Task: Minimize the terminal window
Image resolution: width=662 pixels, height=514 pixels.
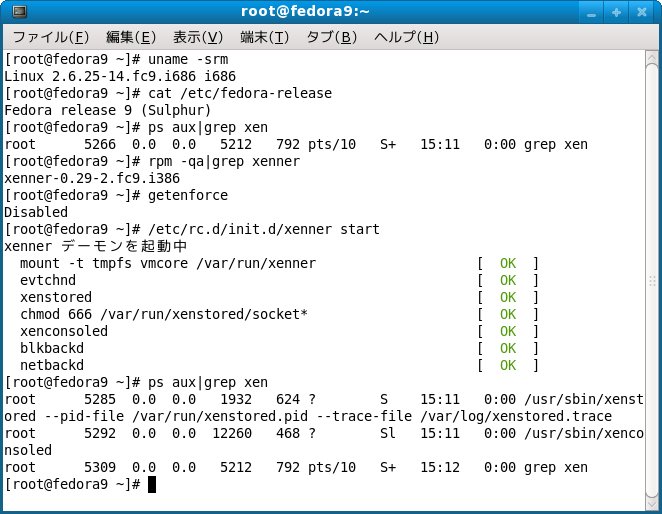Action: click(x=591, y=12)
